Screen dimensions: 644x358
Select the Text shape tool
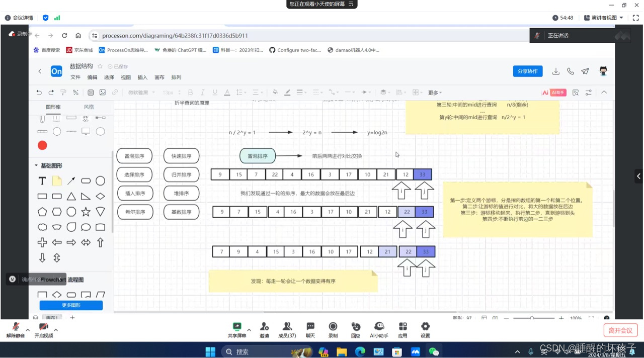tap(42, 181)
